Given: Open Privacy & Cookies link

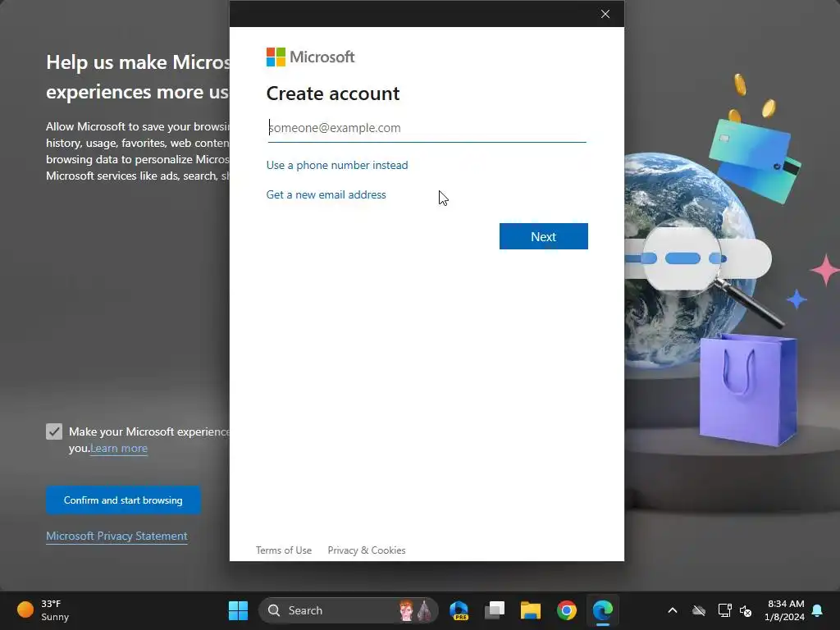Looking at the screenshot, I should coord(367,550).
